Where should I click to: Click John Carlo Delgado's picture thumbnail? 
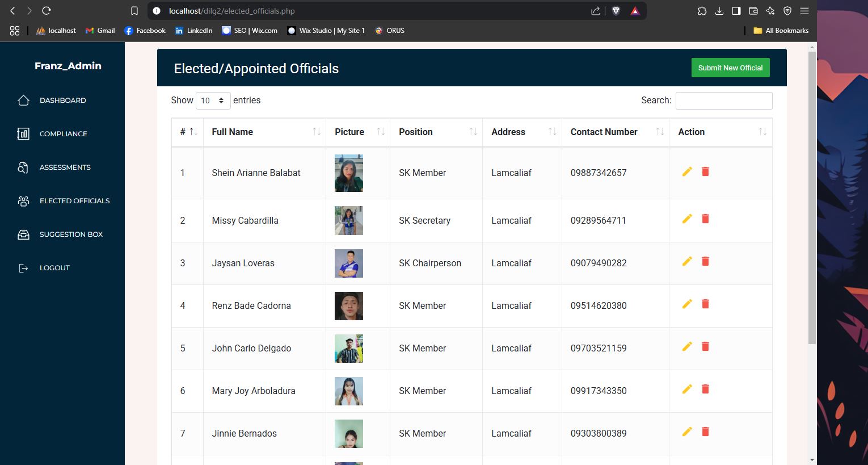coord(348,349)
